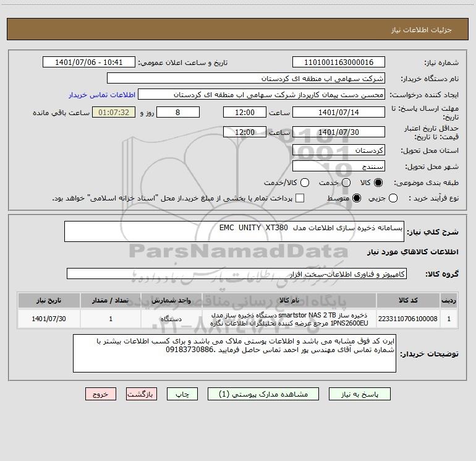476x461 pixels.
Task: Click the دستگاه unit cell
Action: pyautogui.click(x=171, y=319)
